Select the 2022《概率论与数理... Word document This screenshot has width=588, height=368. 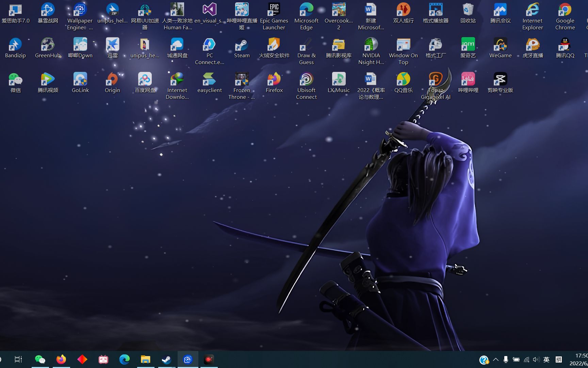pos(371,87)
